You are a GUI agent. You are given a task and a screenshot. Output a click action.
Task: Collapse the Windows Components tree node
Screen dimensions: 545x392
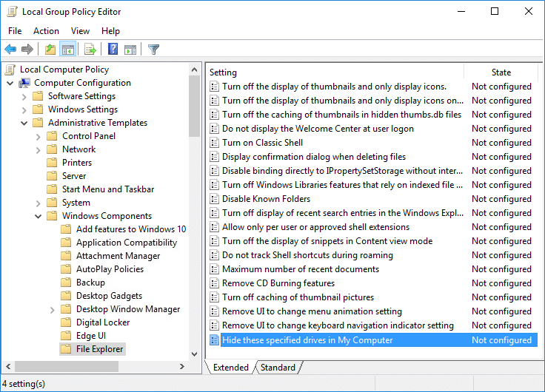tap(38, 216)
